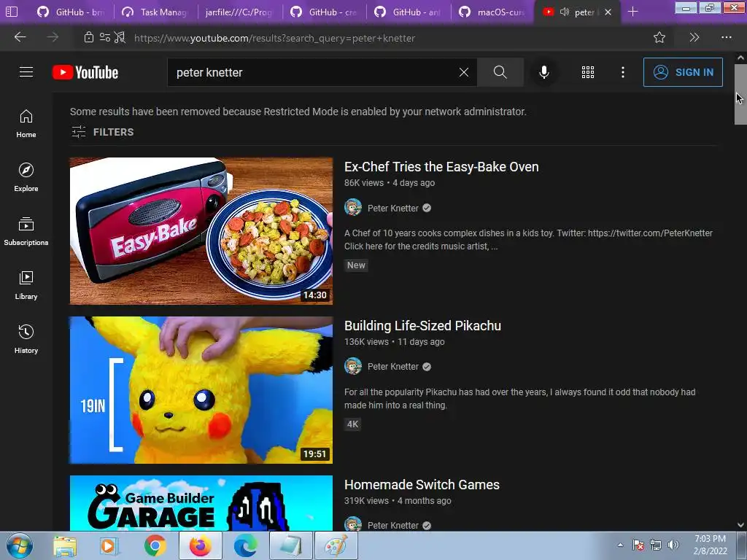The image size is (747, 560).
Task: Open Library in the sidebar
Action: 26,285
